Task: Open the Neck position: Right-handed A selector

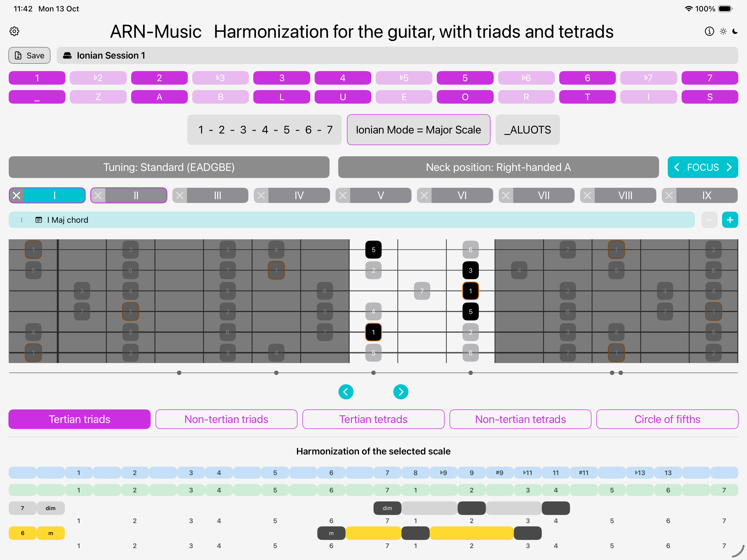Action: (x=498, y=167)
